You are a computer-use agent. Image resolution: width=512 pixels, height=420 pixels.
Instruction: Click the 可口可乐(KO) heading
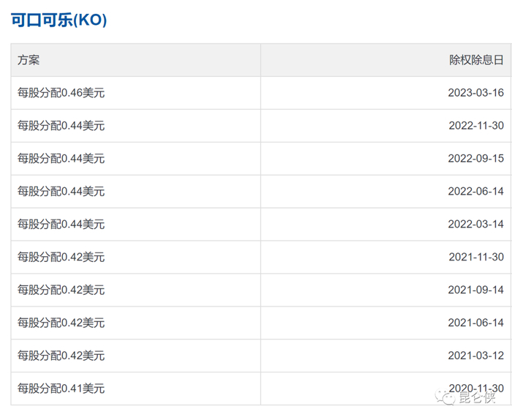point(59,20)
